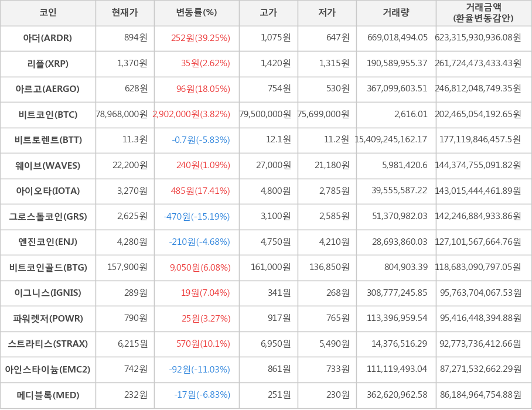Viewport: 532px width, 410px height.
Task: Click the 변동률(%) column header
Action: tap(196, 13)
